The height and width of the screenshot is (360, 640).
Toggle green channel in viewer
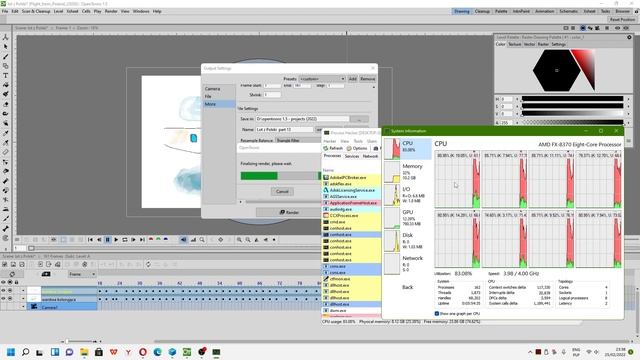(158, 239)
